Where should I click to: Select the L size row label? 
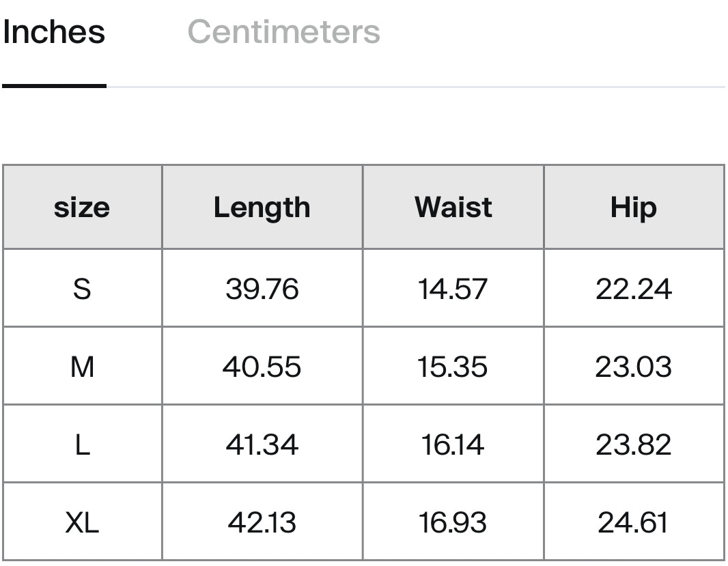pos(82,444)
